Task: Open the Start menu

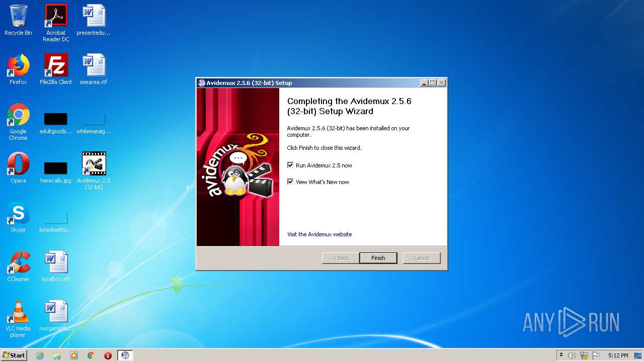Action: (x=14, y=355)
